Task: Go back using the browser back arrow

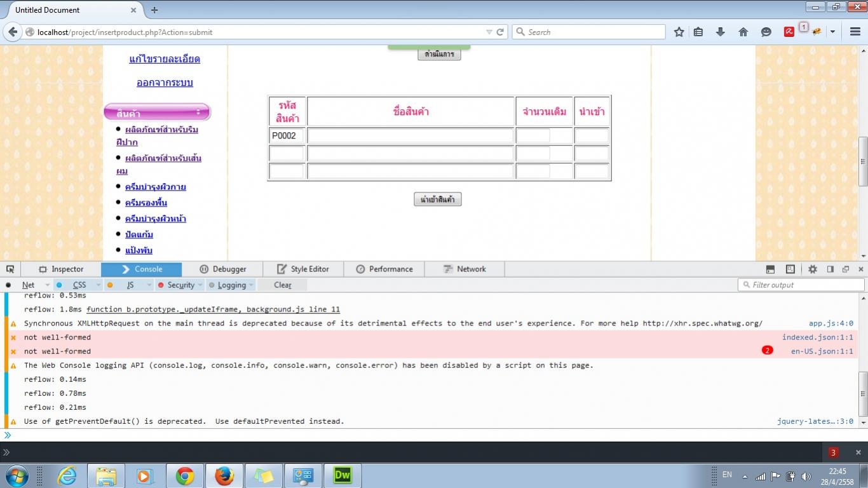Action: pos(13,32)
